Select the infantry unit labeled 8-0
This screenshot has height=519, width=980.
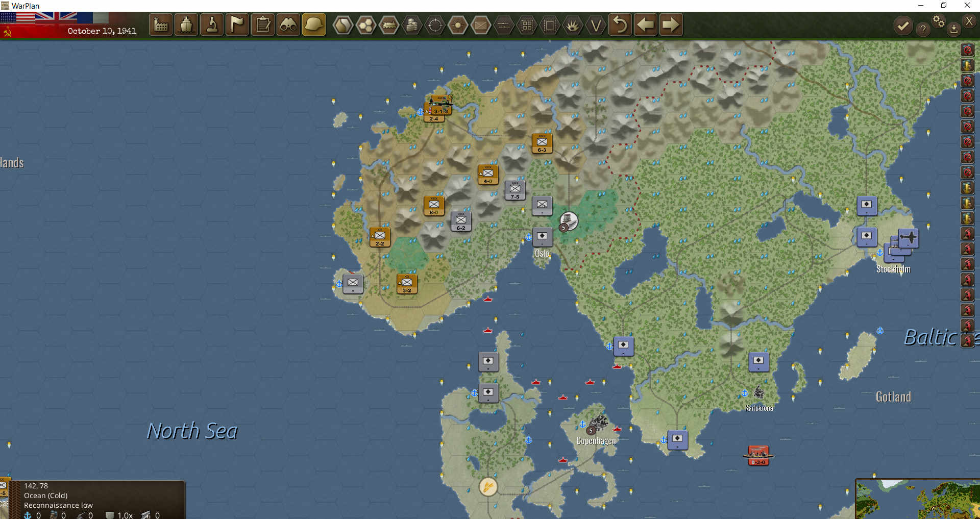434,206
